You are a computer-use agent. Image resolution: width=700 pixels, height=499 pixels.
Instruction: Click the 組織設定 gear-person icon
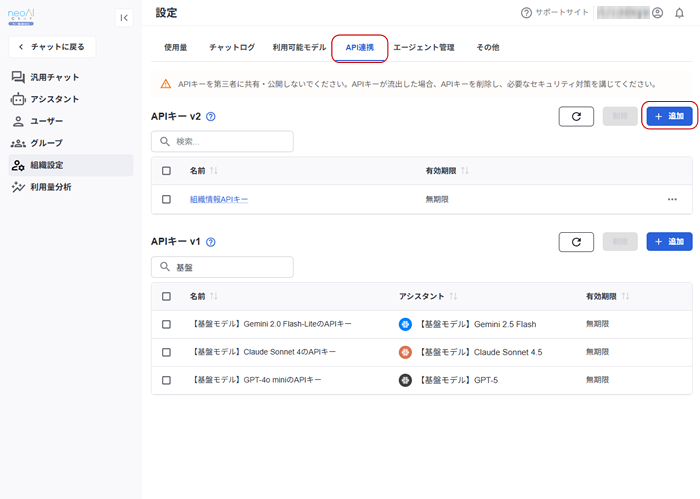18,165
